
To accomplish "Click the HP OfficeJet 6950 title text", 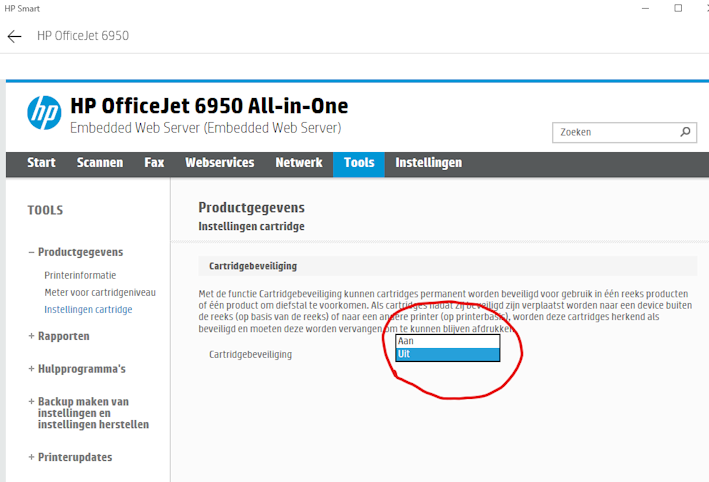I will point(83,36).
